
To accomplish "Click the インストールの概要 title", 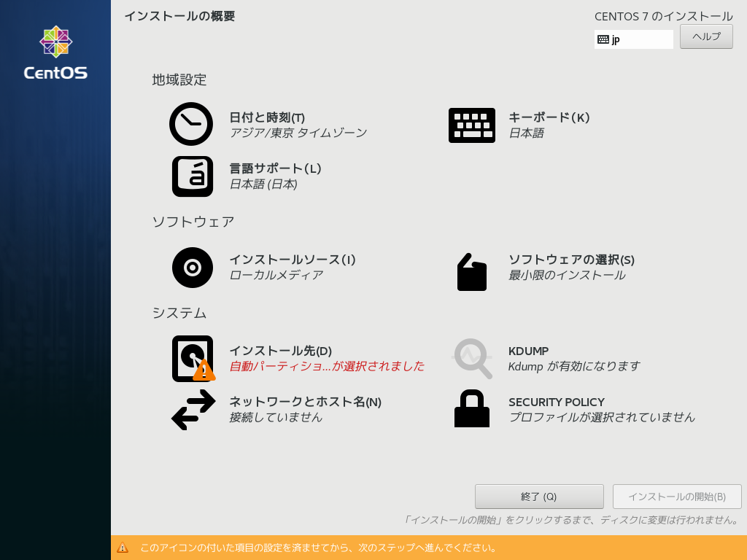I will point(179,16).
